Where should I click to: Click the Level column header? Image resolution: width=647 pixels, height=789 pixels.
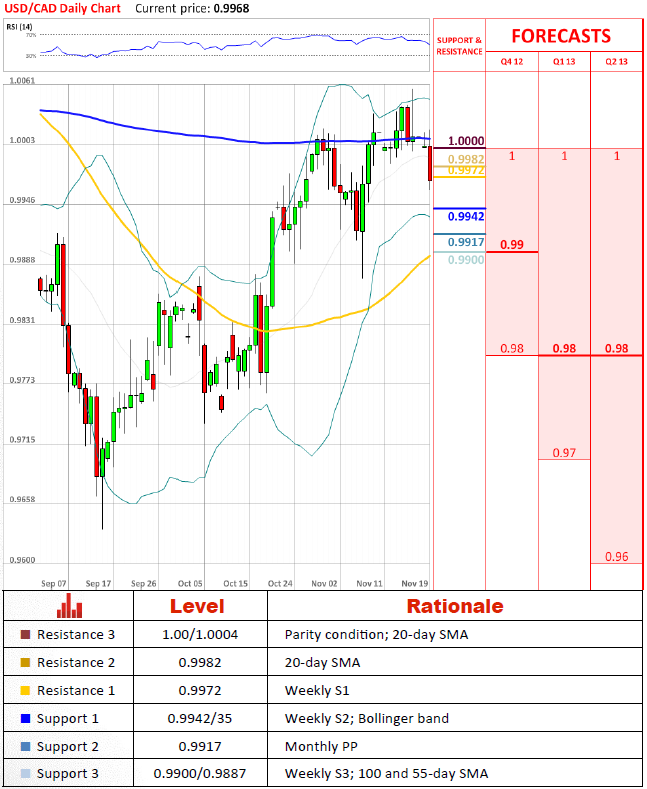197,606
